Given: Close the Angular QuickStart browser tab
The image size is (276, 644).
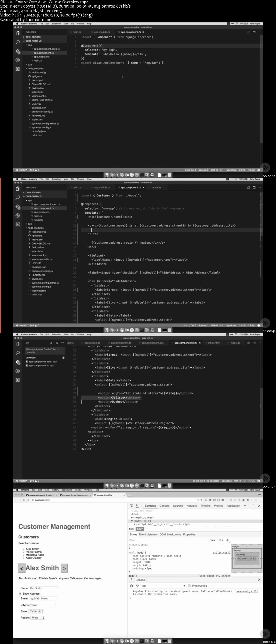Looking at the screenshot, I should (x=124, y=495).
